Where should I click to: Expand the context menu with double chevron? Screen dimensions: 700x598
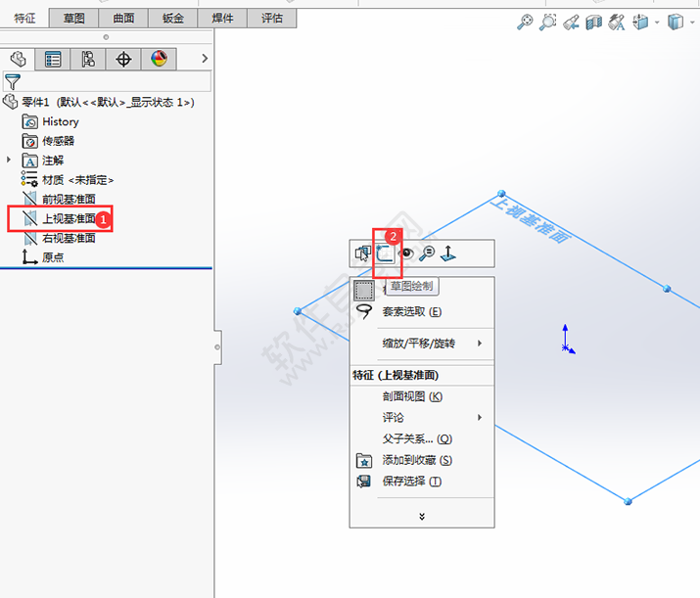coord(422,517)
